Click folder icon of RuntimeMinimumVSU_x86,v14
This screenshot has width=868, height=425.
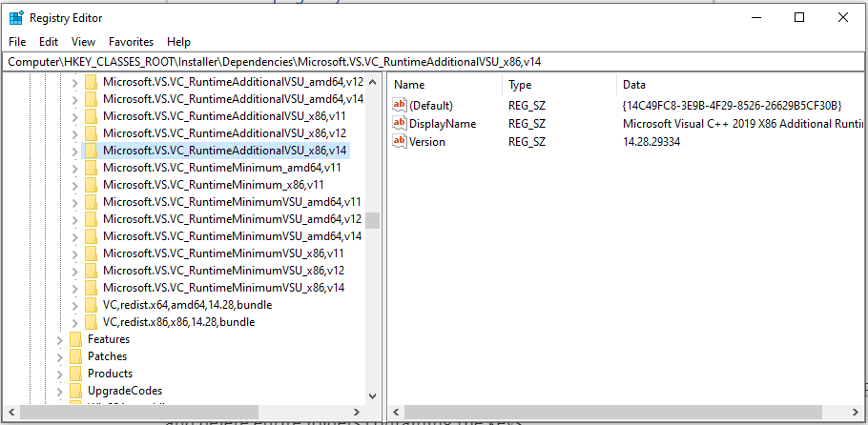91,288
